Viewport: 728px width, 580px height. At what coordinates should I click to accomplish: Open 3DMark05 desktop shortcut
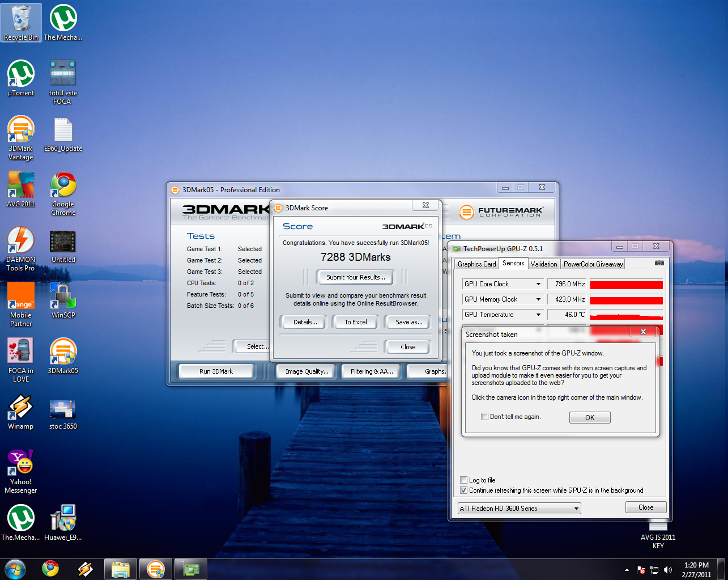click(x=63, y=356)
